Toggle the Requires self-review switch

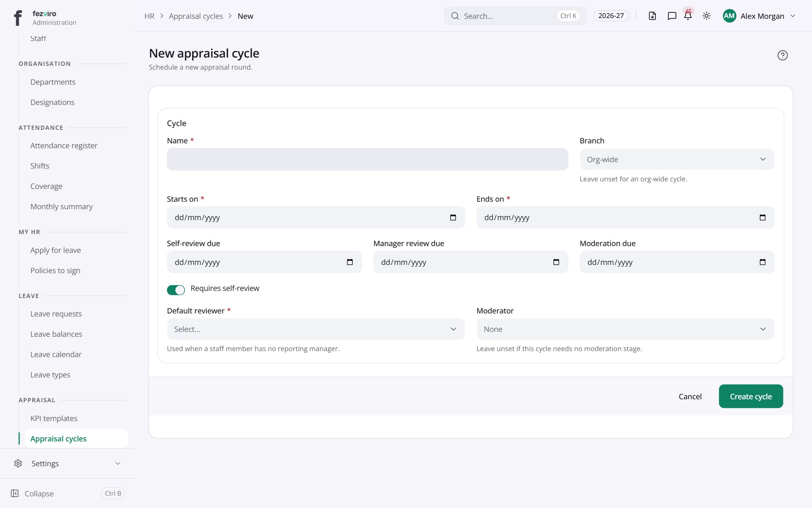(x=176, y=290)
